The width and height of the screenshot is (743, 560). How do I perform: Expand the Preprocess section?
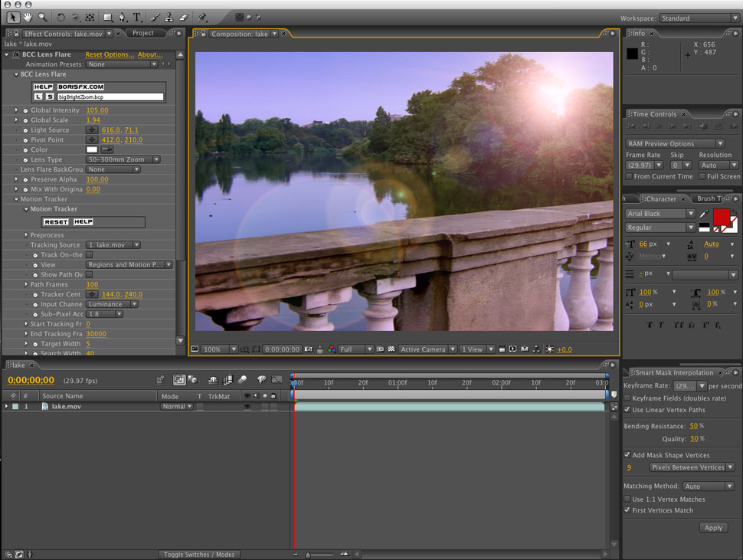click(25, 235)
